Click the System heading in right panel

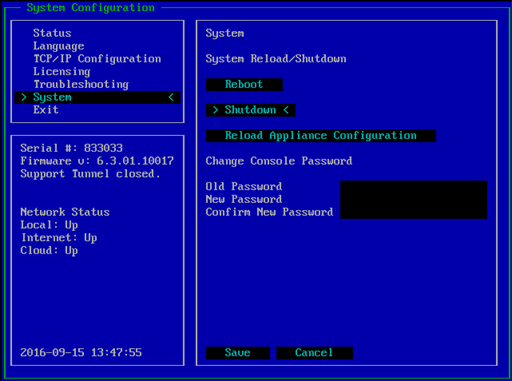[x=225, y=33]
